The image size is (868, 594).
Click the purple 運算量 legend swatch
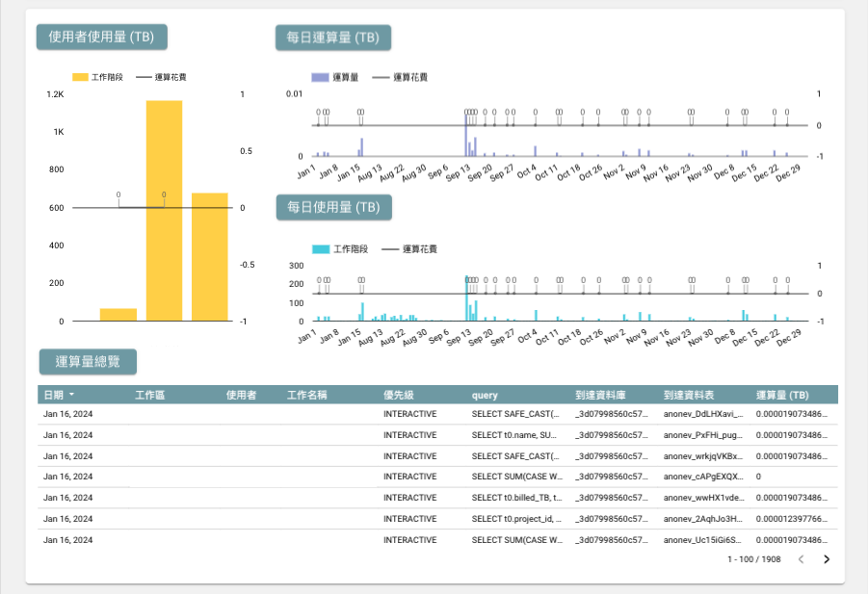coord(320,77)
